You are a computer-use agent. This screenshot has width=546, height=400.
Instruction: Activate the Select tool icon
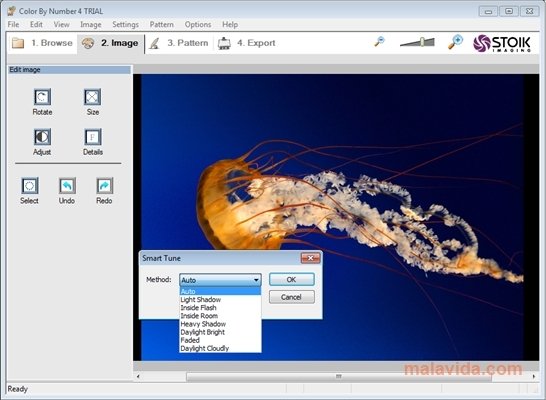click(30, 186)
